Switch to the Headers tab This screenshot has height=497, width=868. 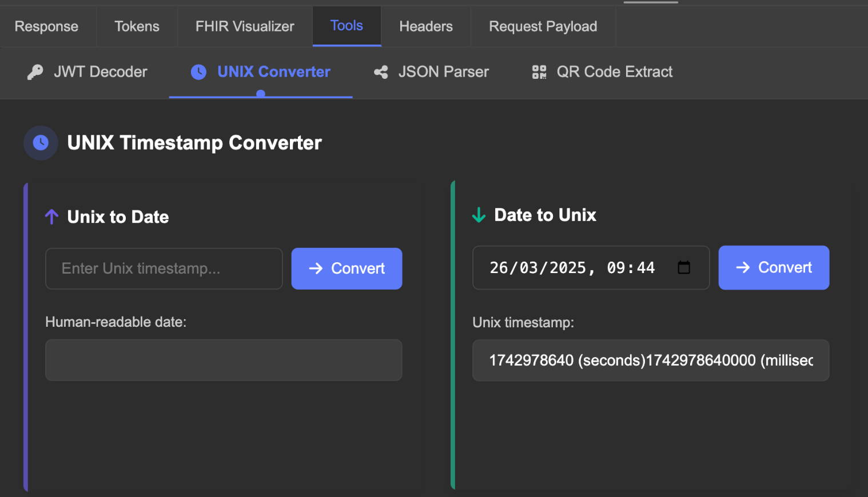[x=425, y=26]
